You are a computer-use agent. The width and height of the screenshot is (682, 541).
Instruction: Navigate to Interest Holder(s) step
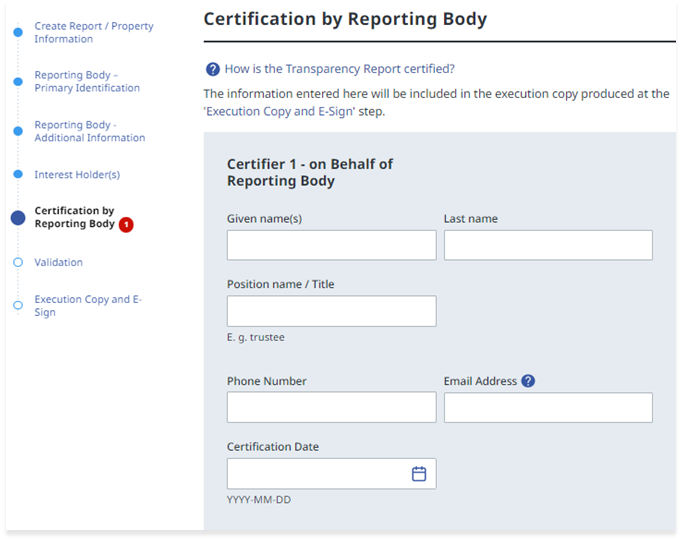[x=77, y=174]
